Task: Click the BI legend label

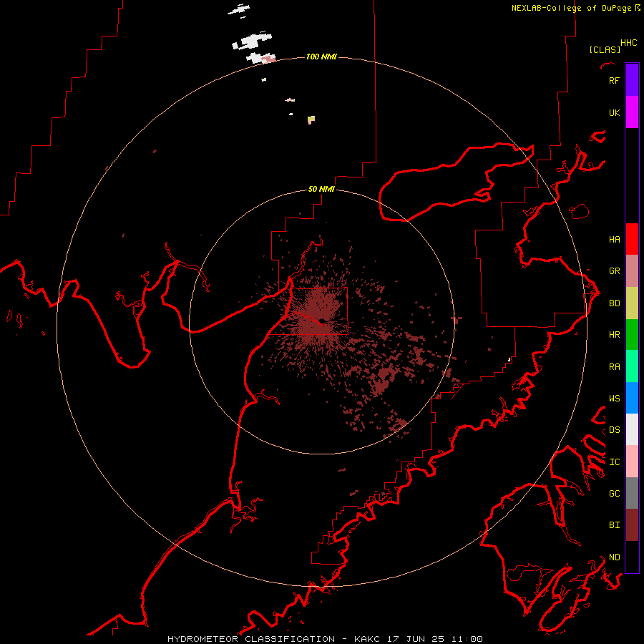Action: point(614,525)
